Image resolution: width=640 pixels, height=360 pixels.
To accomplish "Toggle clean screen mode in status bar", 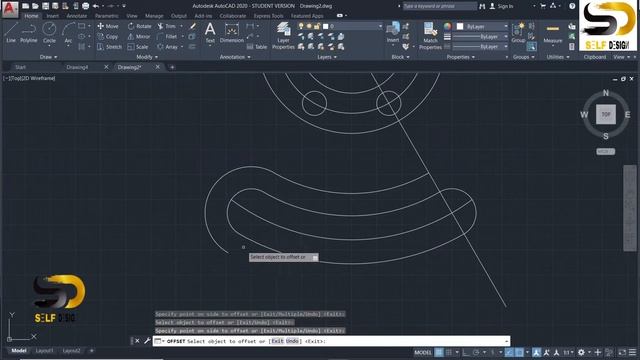I will 622,352.
